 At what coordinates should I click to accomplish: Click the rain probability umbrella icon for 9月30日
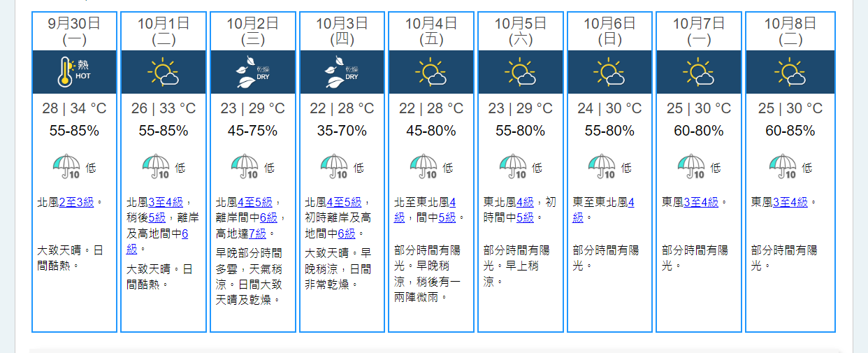coord(67,167)
